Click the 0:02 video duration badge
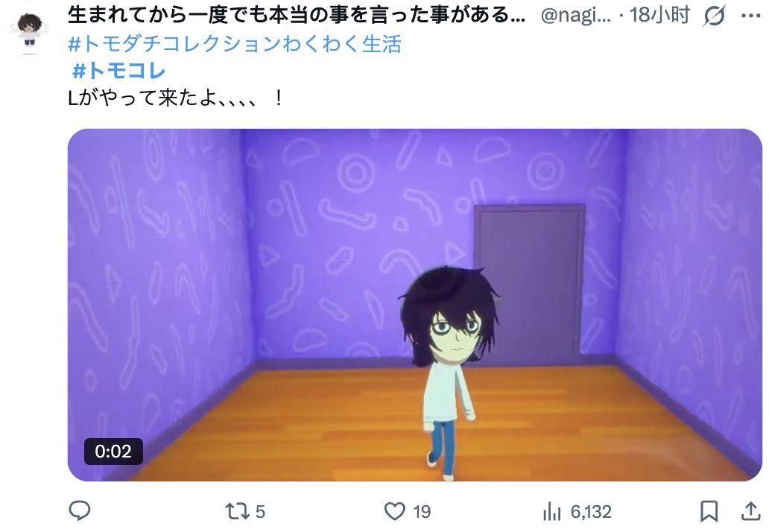Image resolution: width=769 pixels, height=532 pixels. pyautogui.click(x=113, y=451)
